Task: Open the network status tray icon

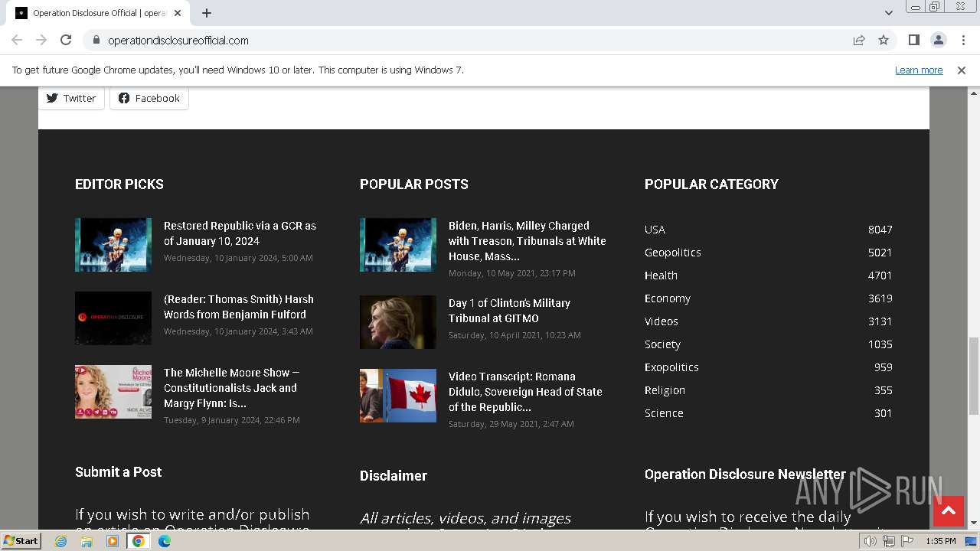Action: tap(889, 541)
